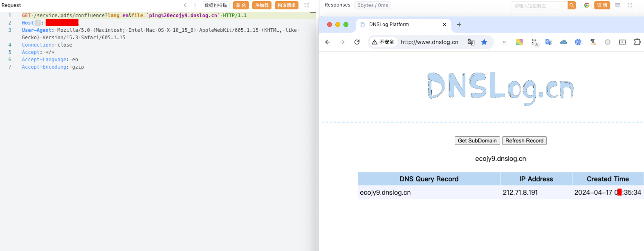Click the screen capture extension icon

click(622, 42)
